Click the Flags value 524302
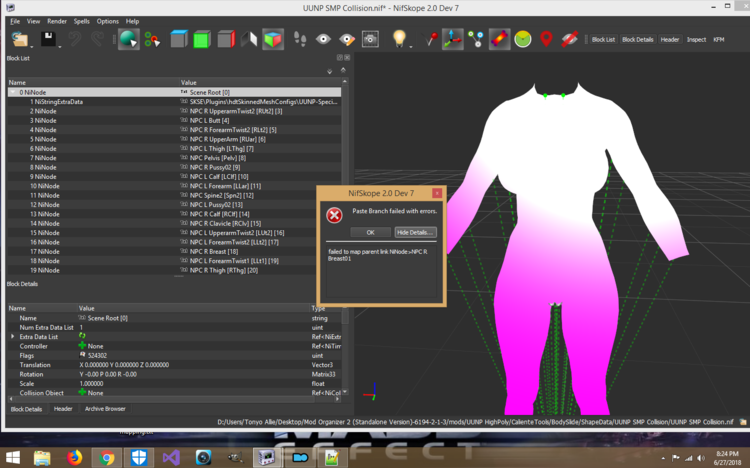The image size is (750, 468). point(97,355)
